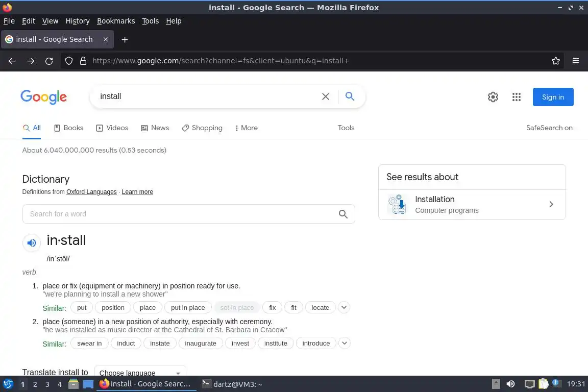Expand more synonyms for first definition
Screen dimensions: 588x392
tap(344, 308)
